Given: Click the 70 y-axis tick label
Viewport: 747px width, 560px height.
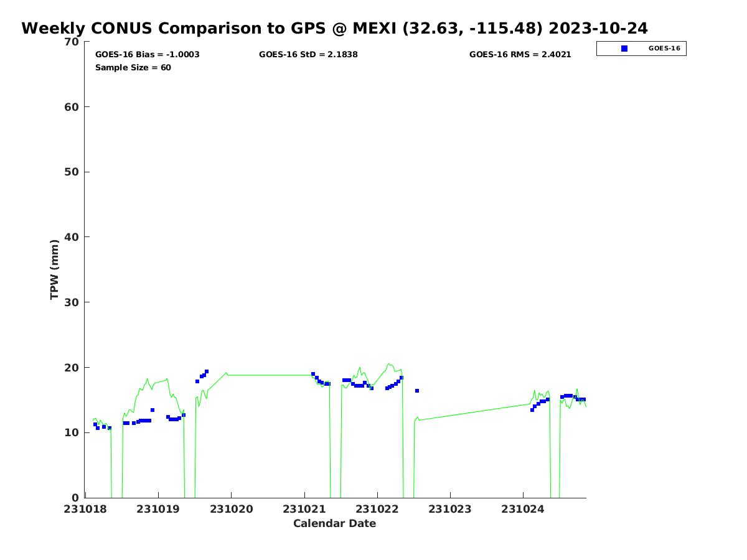Looking at the screenshot, I should (x=72, y=42).
